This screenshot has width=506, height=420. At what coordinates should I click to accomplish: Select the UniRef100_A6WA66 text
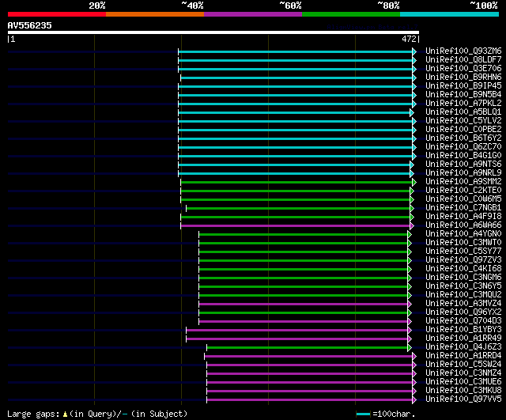[463, 225]
